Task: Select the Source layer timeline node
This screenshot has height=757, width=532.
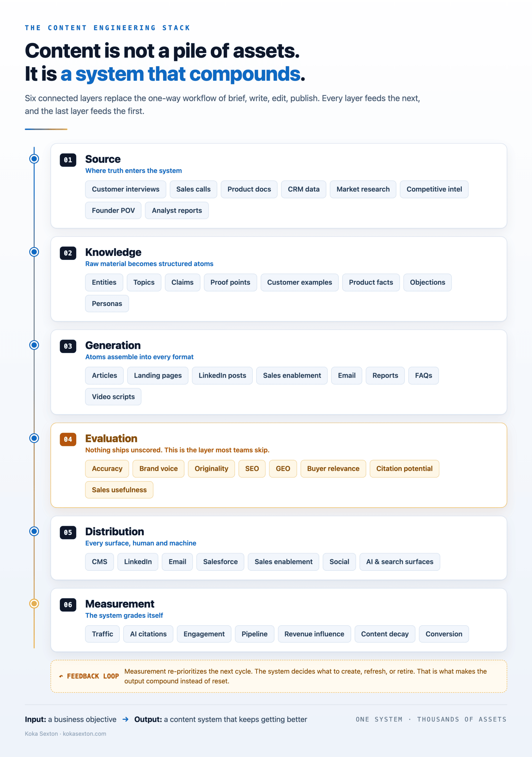Action: coord(34,158)
